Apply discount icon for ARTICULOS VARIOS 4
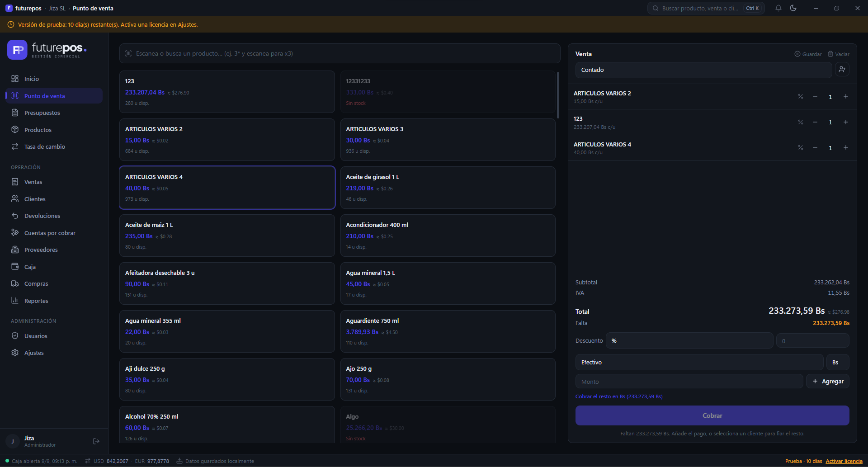The image size is (868, 467). click(x=801, y=148)
